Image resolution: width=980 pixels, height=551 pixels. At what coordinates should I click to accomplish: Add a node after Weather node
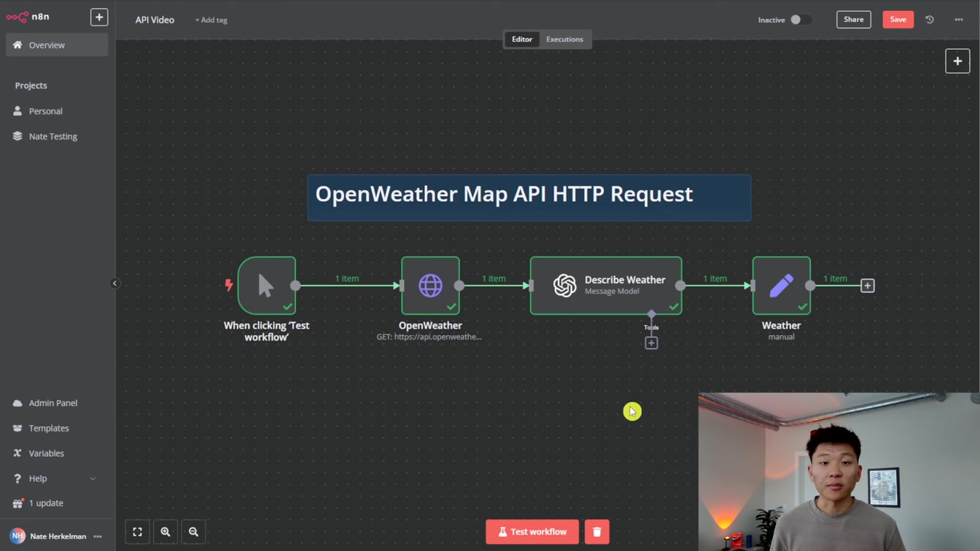(x=868, y=286)
